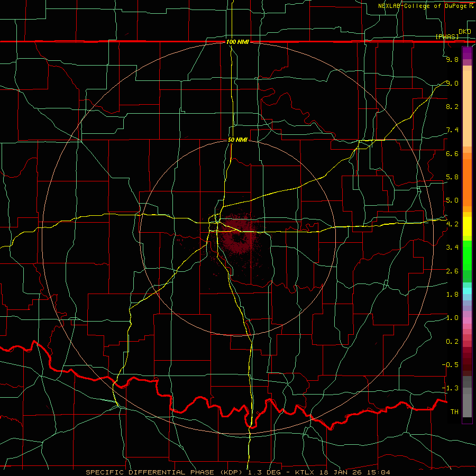
Task: Click the 4.2 scale value label
Action: 452,224
